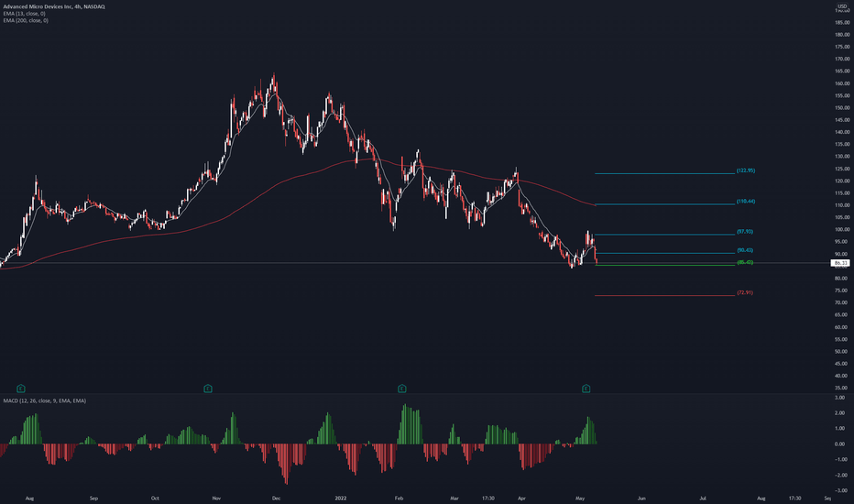
Task: Click the Dec label on the time axis
Action: 276,499
